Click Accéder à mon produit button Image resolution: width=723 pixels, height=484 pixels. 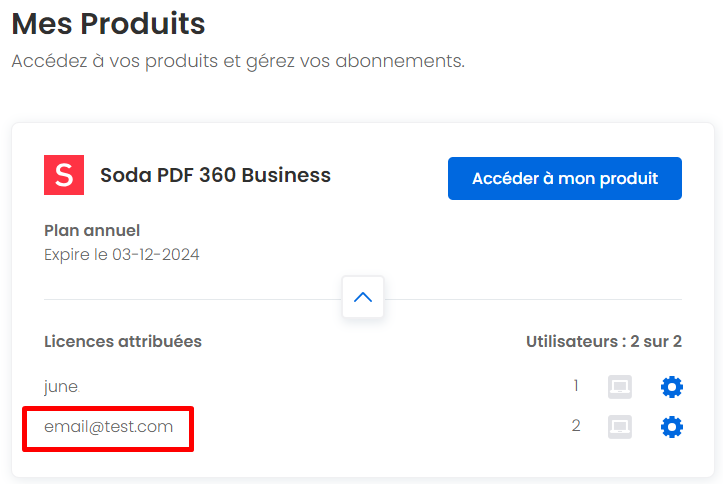click(565, 178)
